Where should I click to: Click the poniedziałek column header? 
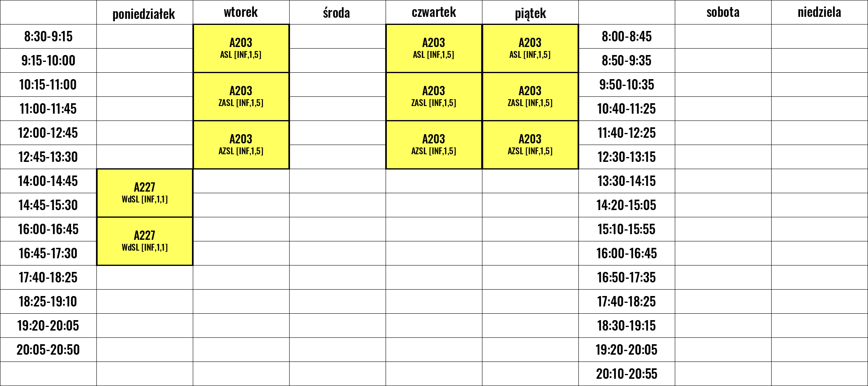pyautogui.click(x=144, y=14)
